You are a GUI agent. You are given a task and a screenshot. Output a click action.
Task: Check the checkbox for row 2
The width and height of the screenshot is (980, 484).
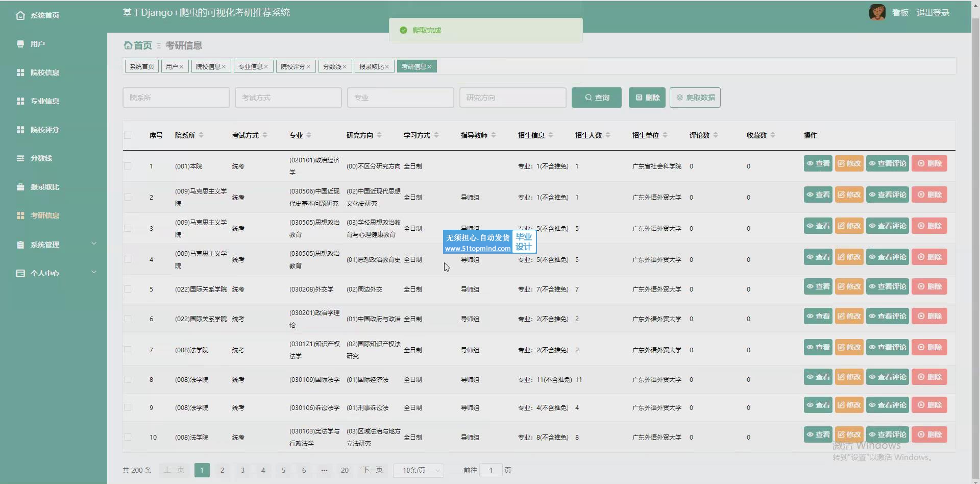[128, 197]
